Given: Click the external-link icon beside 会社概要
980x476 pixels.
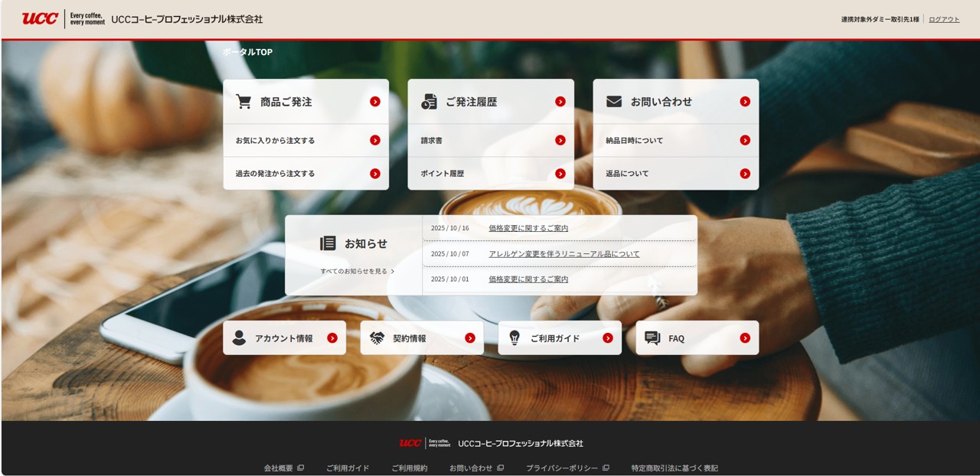Looking at the screenshot, I should coord(301,467).
